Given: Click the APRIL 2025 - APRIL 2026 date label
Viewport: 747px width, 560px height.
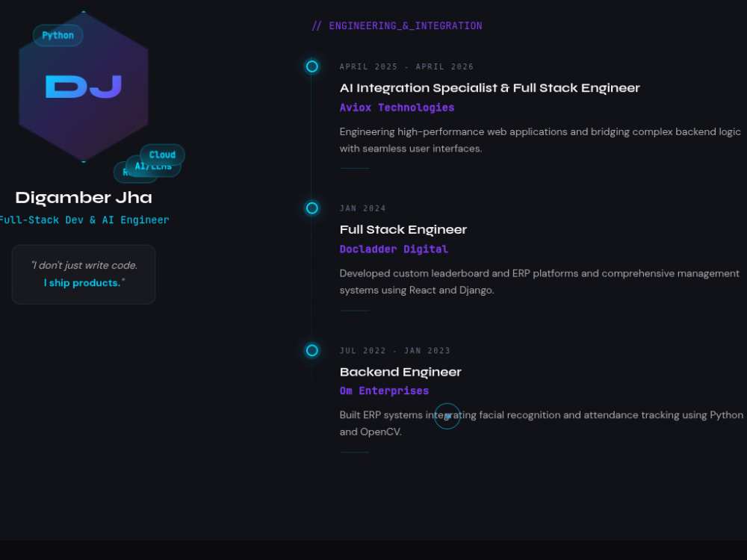Looking at the screenshot, I should coord(406,66).
